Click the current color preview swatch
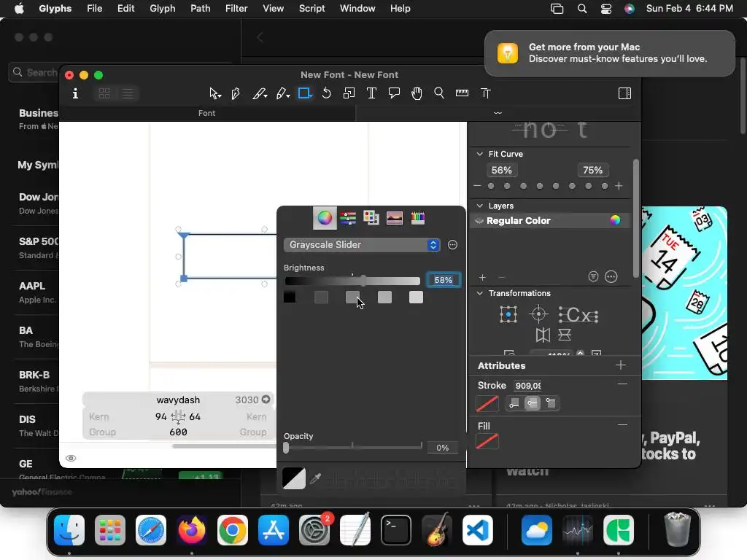The width and height of the screenshot is (747, 560). (x=294, y=478)
